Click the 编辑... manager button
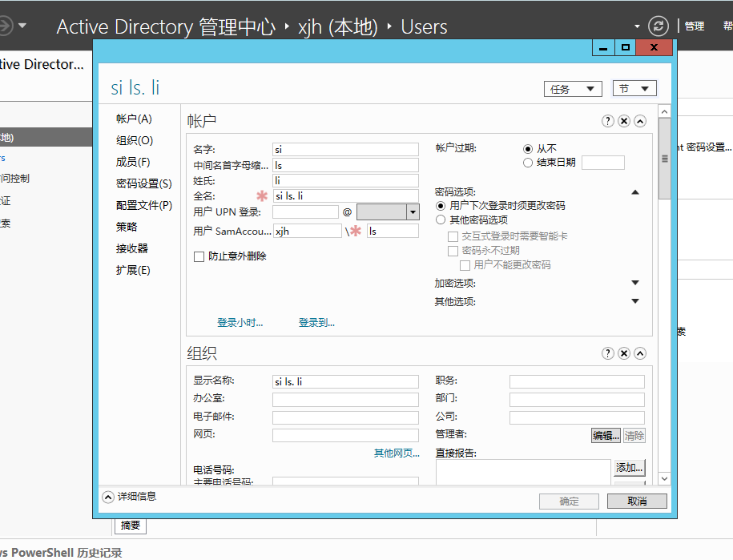The image size is (733, 560). point(606,436)
